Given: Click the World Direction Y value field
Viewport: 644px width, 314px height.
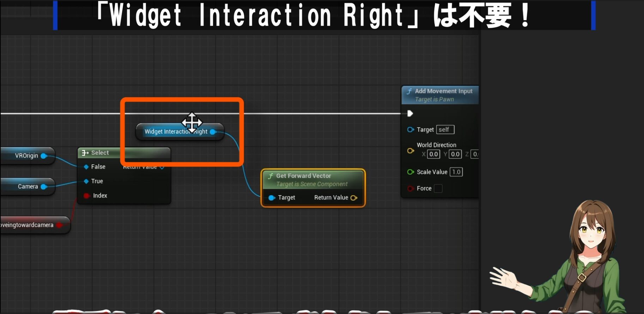Looking at the screenshot, I should pos(455,154).
